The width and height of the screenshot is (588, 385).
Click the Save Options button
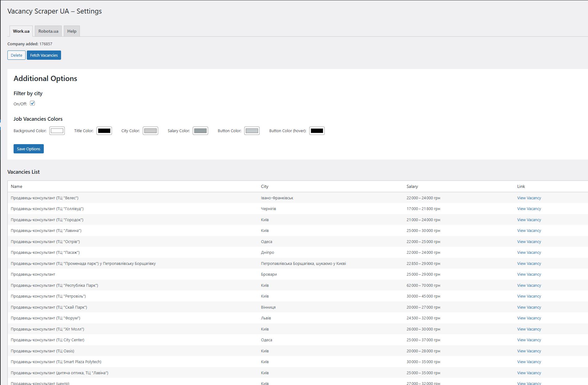point(29,149)
